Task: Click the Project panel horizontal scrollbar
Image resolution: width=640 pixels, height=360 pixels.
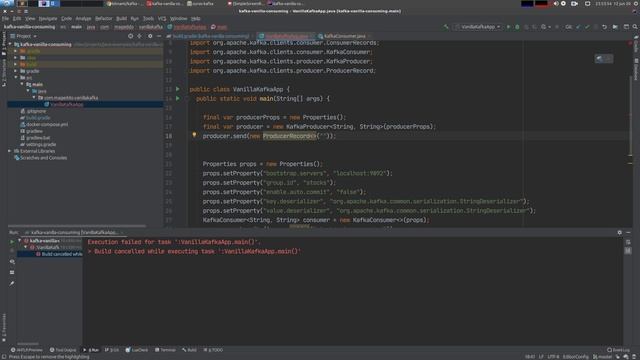Action: pyautogui.click(x=77, y=225)
